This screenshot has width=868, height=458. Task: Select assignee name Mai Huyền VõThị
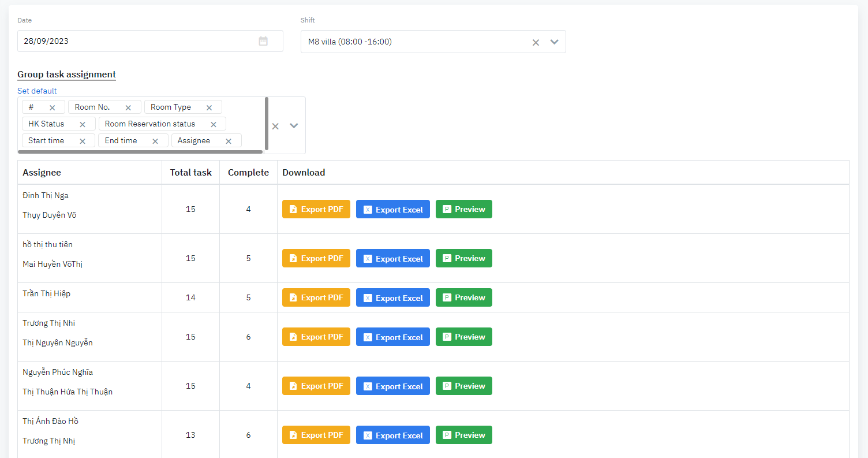click(x=53, y=264)
